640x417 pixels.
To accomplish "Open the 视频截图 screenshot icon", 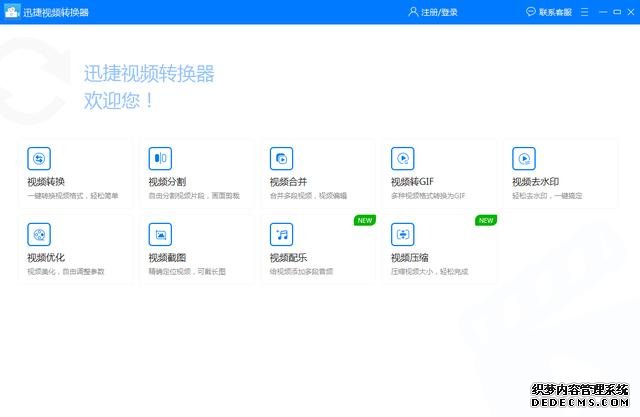I will [160, 234].
